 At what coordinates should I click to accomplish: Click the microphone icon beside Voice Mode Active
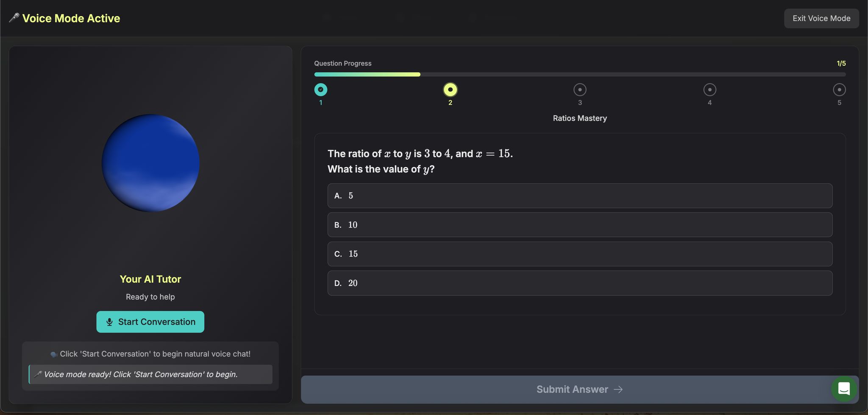14,18
